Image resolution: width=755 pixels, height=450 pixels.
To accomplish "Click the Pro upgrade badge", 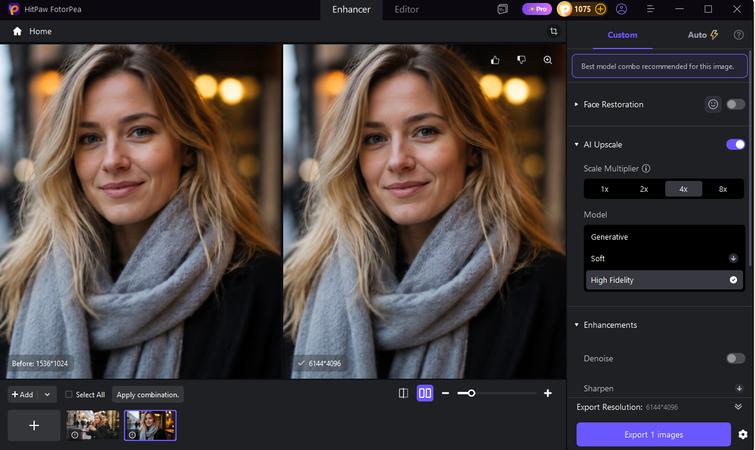I will pyautogui.click(x=537, y=9).
